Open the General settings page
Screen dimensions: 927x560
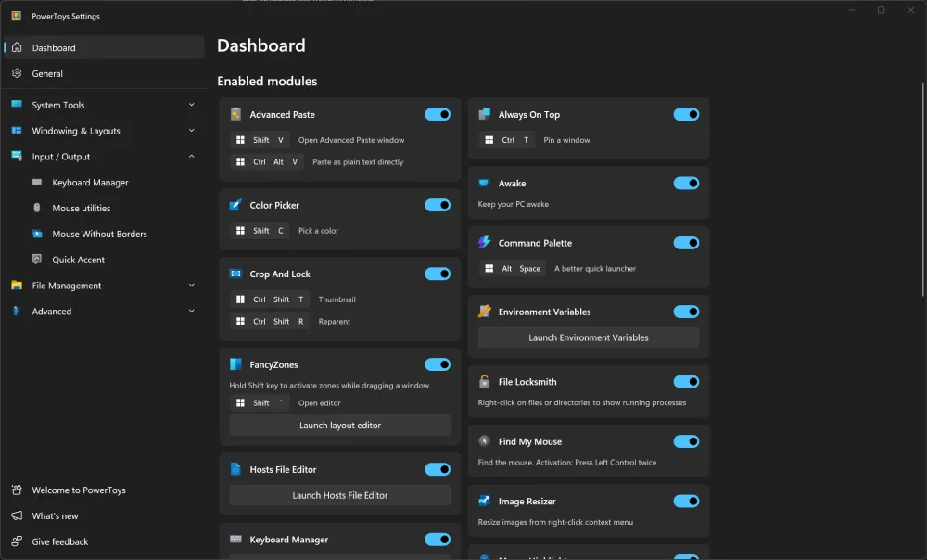pos(104,73)
